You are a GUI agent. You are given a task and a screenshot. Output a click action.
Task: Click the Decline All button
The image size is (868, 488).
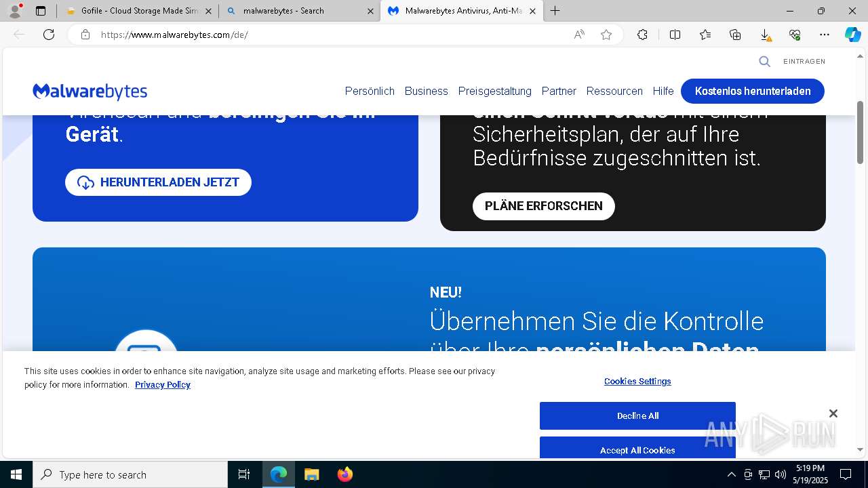(637, 415)
